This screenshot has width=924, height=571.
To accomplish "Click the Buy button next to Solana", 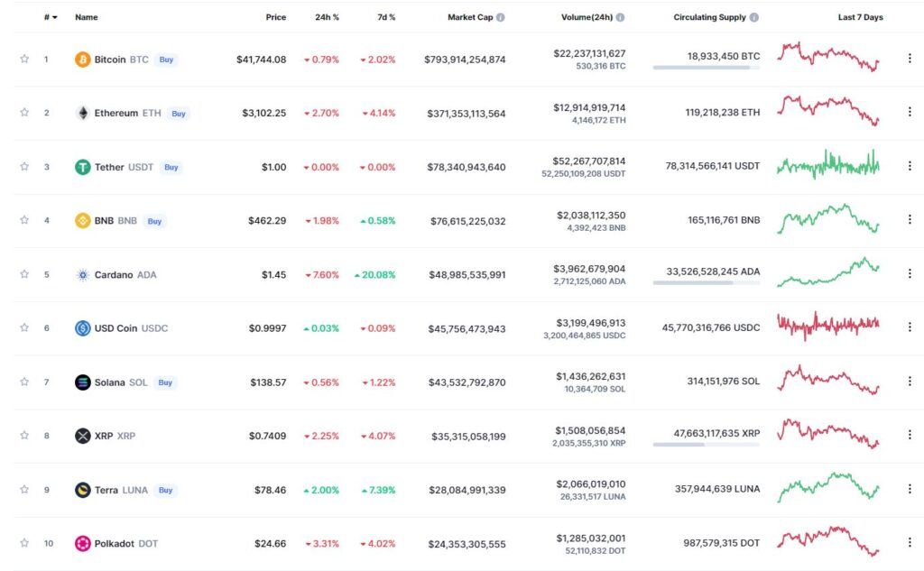I will (x=165, y=382).
